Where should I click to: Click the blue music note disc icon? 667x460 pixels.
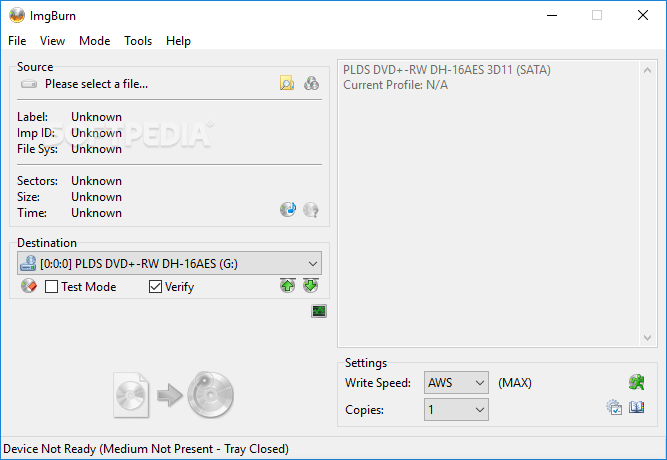pyautogui.click(x=288, y=209)
